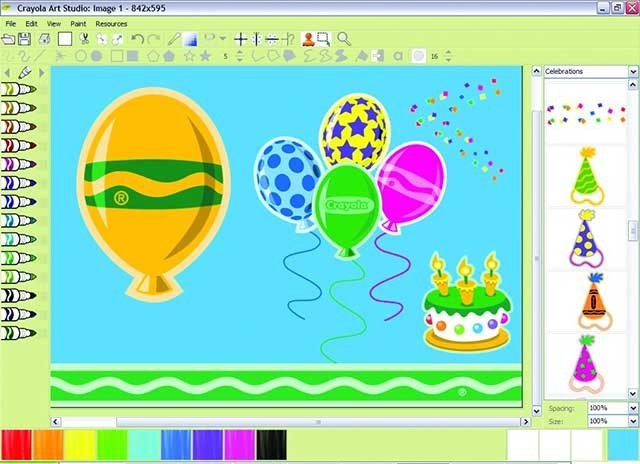Screen dimensions: 640x464
Task: Open the Resources menu
Action: (x=111, y=24)
